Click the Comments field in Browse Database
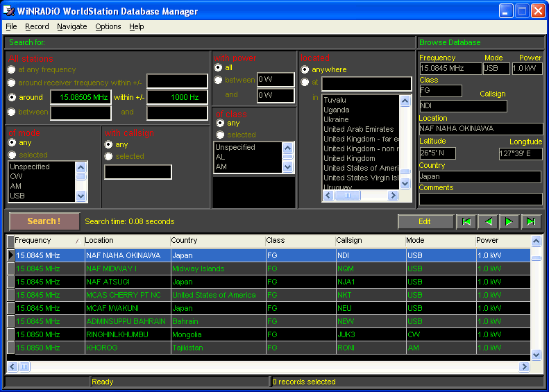The width and height of the screenshot is (549, 392). tap(481, 199)
